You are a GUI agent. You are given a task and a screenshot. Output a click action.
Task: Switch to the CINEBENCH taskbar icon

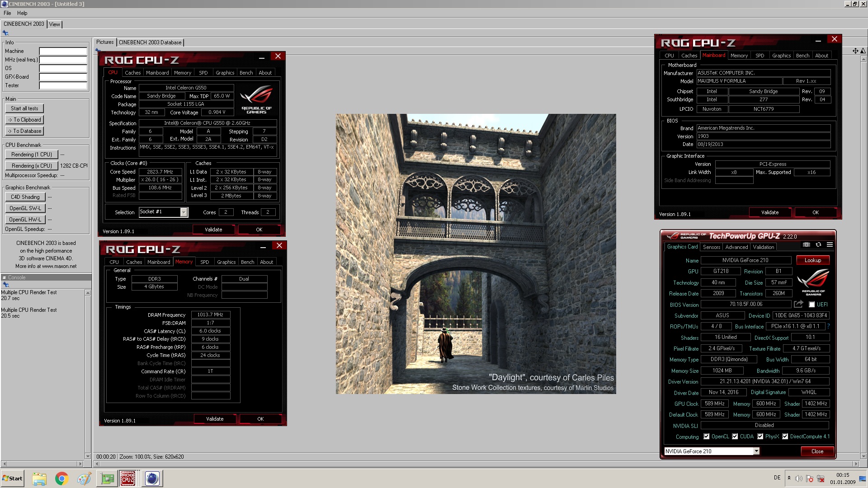tap(152, 479)
